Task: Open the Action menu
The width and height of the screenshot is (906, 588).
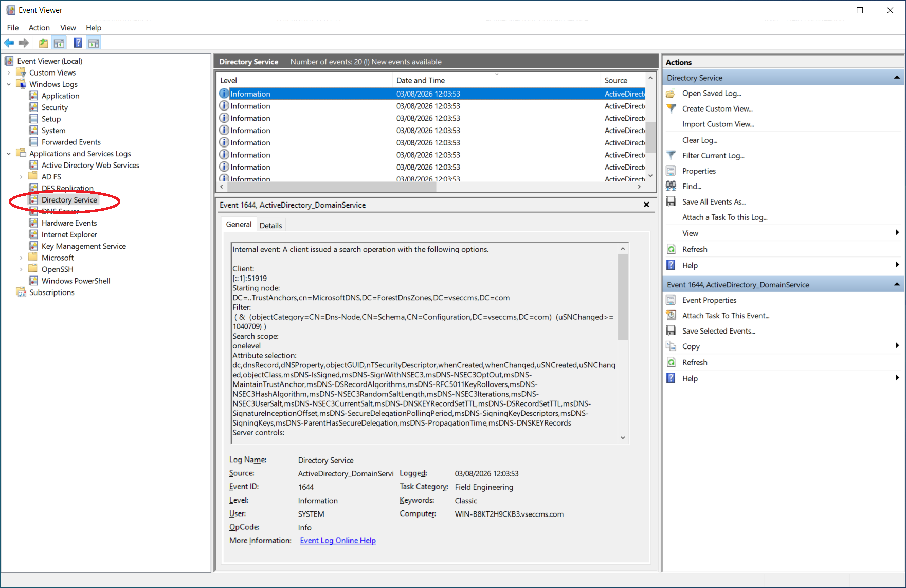Action: click(39, 28)
